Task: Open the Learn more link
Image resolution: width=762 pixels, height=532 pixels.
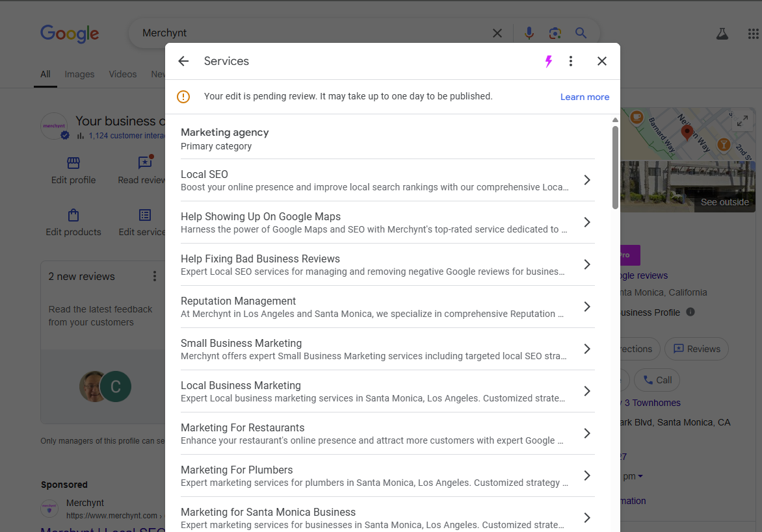Action: (x=585, y=97)
